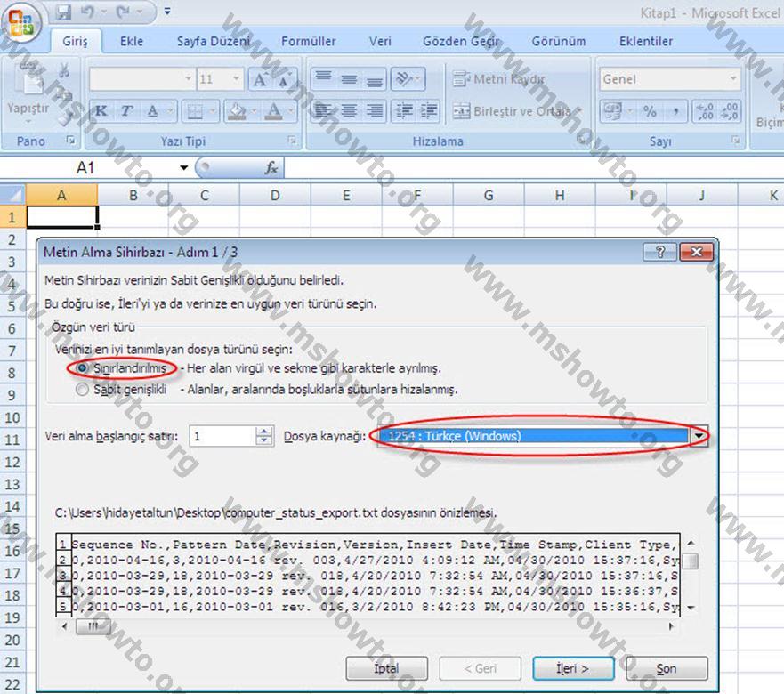Viewport: 784px width, 694px height.
Task: Proceed with the İleri > button
Action: (x=573, y=668)
